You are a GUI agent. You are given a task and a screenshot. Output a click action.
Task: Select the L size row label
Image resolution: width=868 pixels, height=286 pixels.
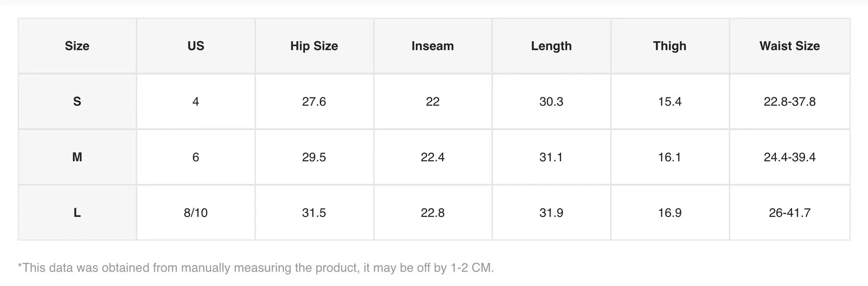point(77,213)
